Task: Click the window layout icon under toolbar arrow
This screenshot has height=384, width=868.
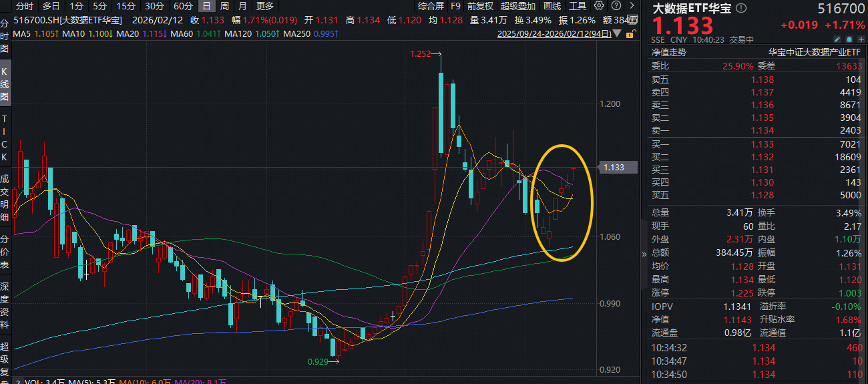Action: tap(633, 19)
